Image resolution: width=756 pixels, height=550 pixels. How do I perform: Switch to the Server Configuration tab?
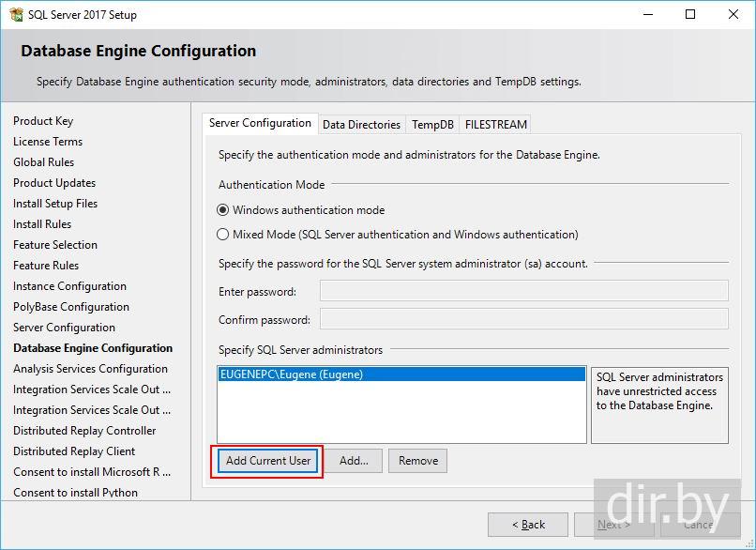tap(260, 124)
